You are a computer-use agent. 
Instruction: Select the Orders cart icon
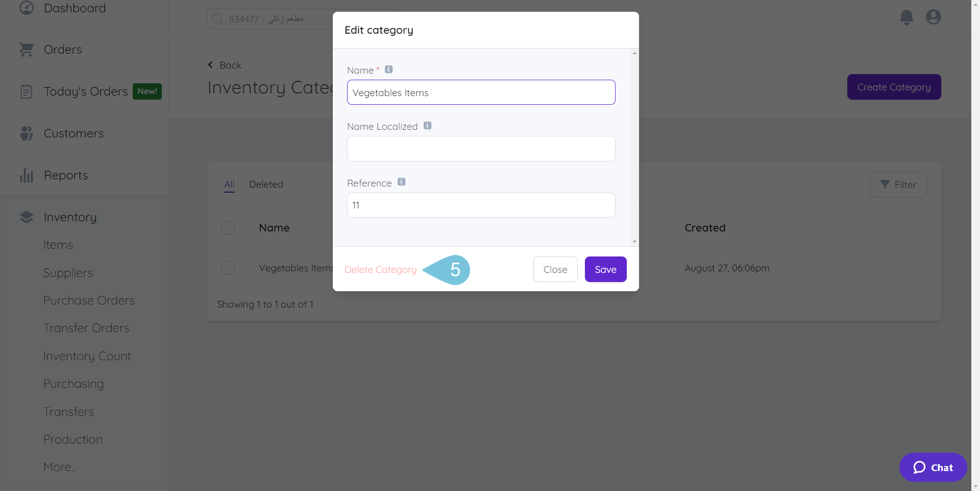27,49
